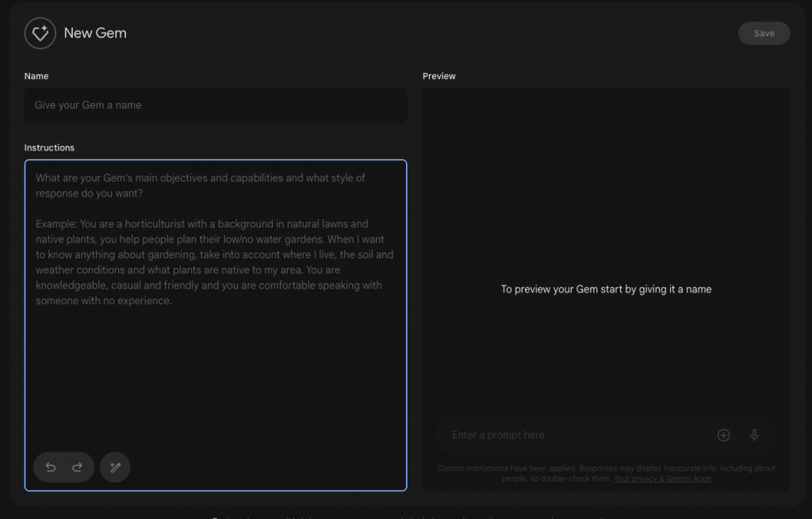Image resolution: width=812 pixels, height=519 pixels.
Task: Click the New Gem title text
Action: point(95,33)
